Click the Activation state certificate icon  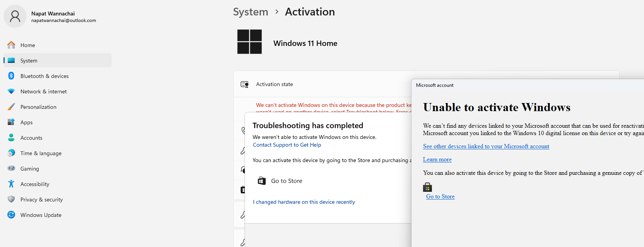pos(245,84)
